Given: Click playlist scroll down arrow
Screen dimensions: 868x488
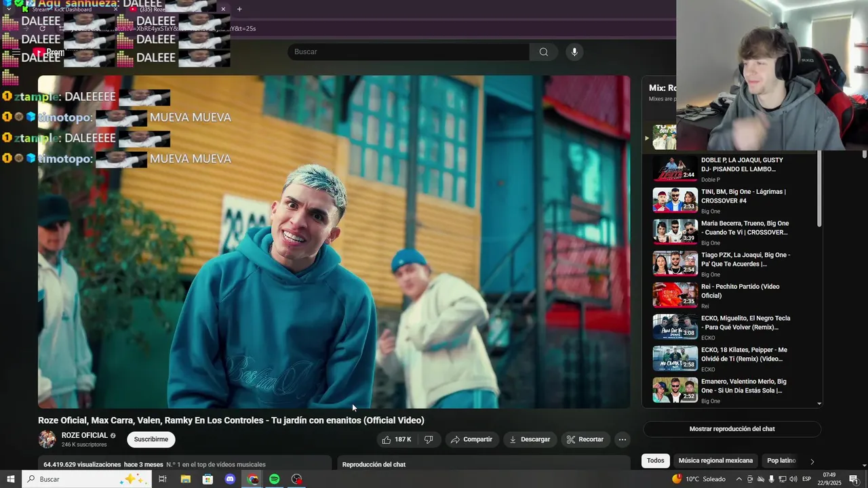Looking at the screenshot, I should [x=819, y=404].
